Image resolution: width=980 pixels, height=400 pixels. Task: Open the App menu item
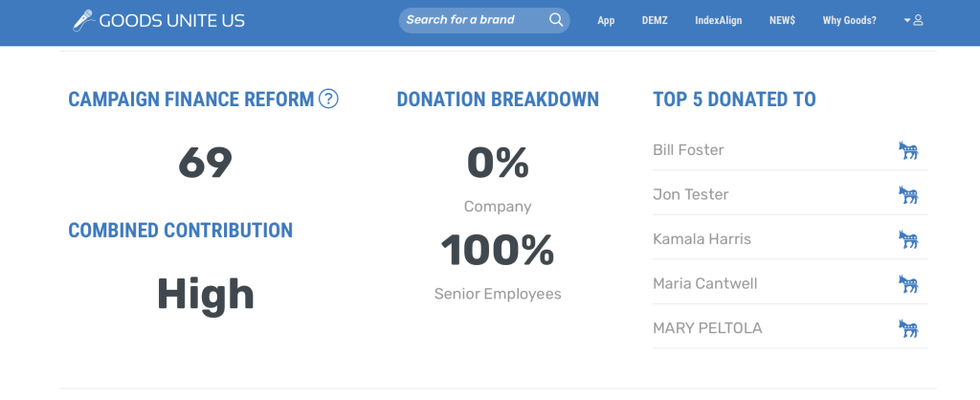click(606, 20)
